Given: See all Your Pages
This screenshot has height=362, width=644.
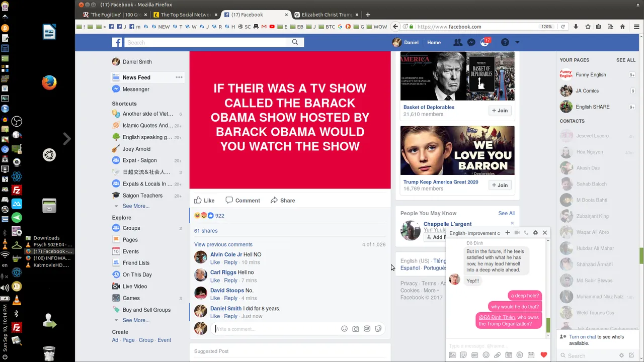Looking at the screenshot, I should 626,60.
